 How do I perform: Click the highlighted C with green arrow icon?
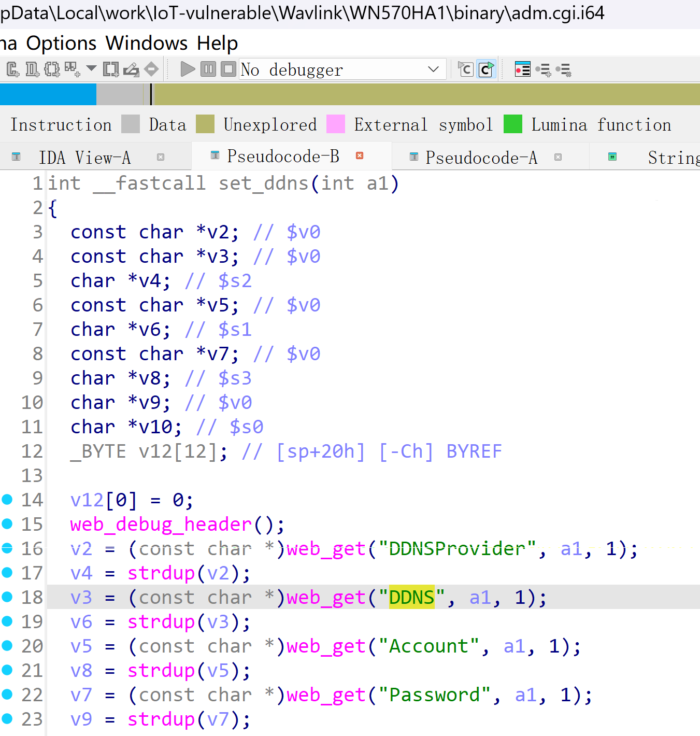click(487, 69)
